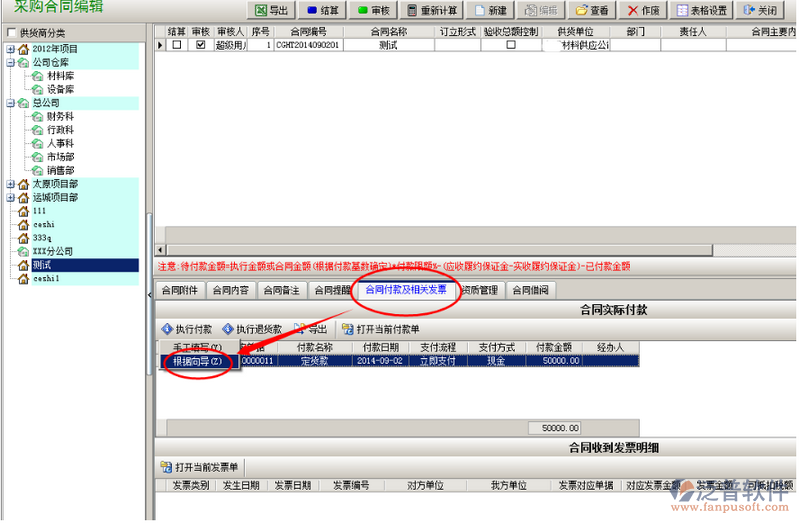Expand the 太原项目部 tree node
The height and width of the screenshot is (523, 799).
tap(10, 184)
